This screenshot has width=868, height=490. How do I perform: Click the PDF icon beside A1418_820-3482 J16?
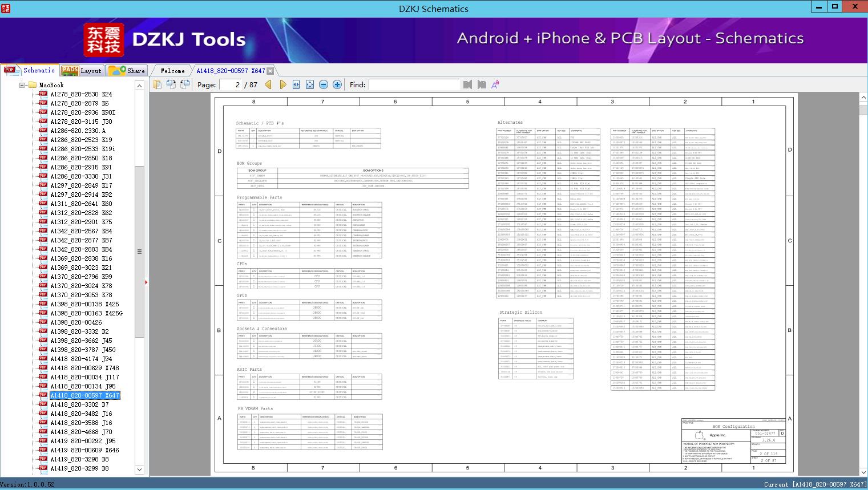click(x=43, y=413)
